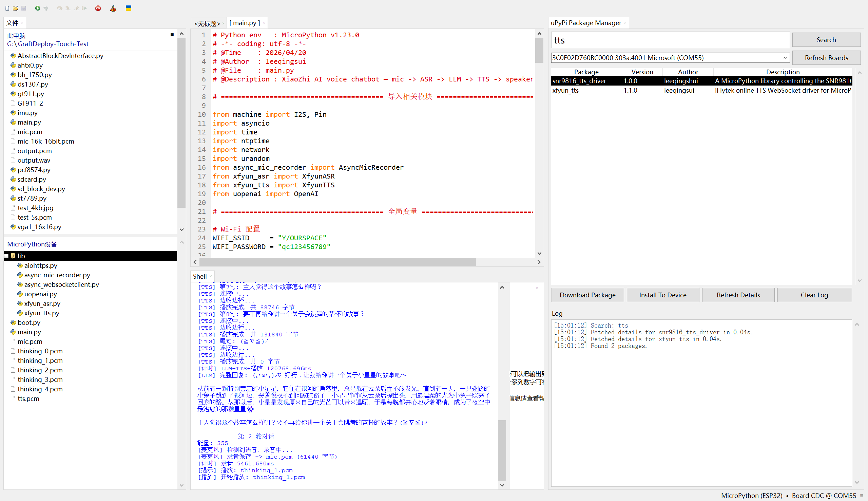This screenshot has width=868, height=501.
Task: Click the package search field containing tts
Action: (x=670, y=40)
